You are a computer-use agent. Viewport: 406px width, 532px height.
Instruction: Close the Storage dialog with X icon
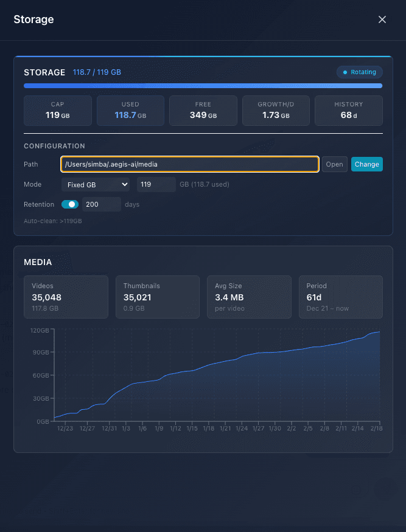tap(382, 19)
